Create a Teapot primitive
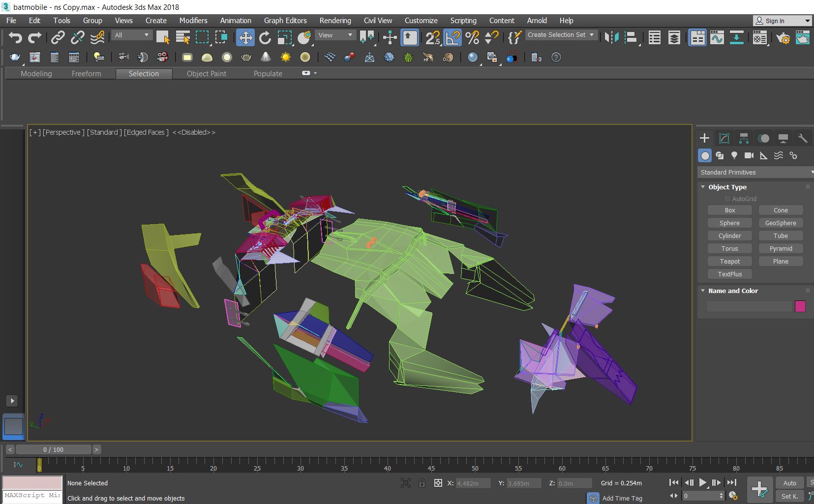 click(730, 261)
